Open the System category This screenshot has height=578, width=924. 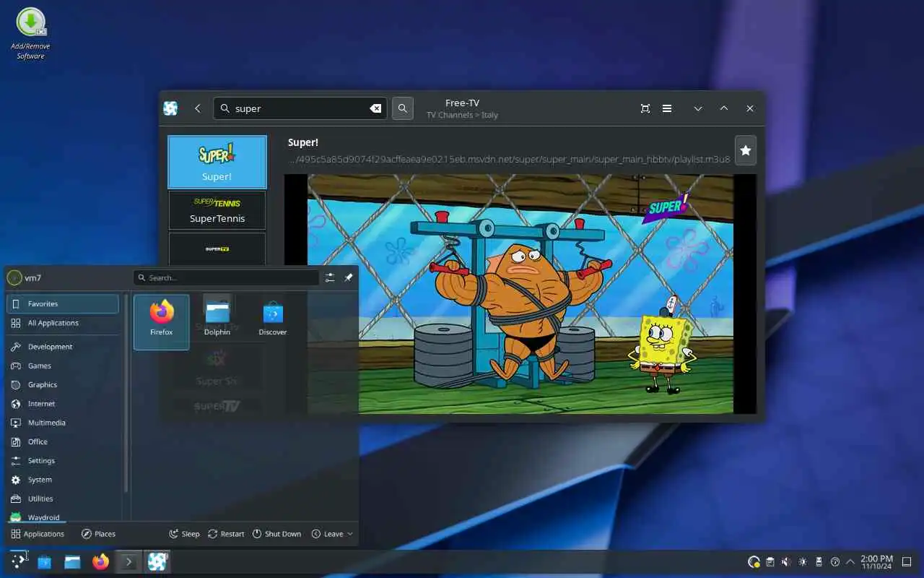63,480
